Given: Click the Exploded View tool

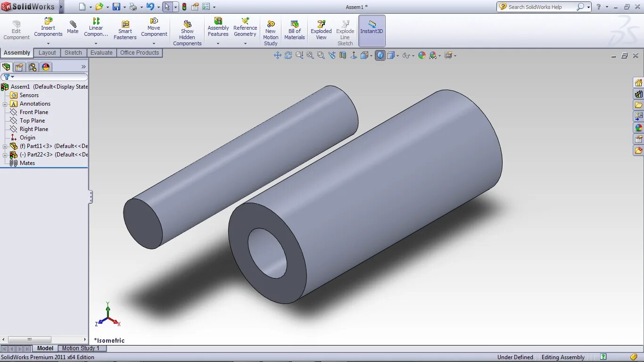Looking at the screenshot, I should pos(321,30).
